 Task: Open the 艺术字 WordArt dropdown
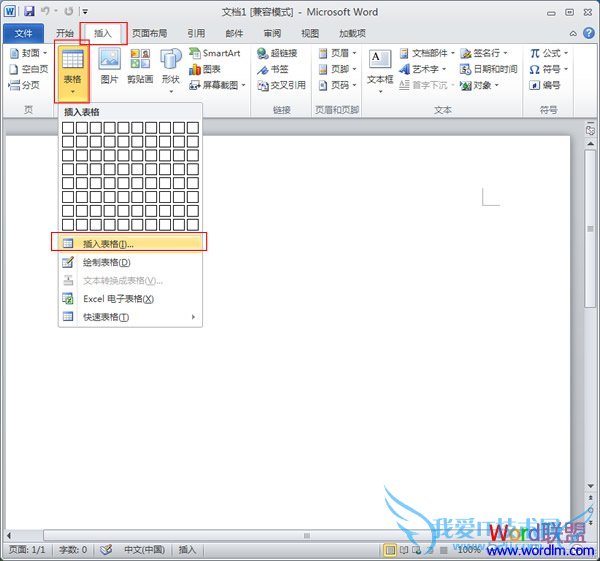(422, 69)
